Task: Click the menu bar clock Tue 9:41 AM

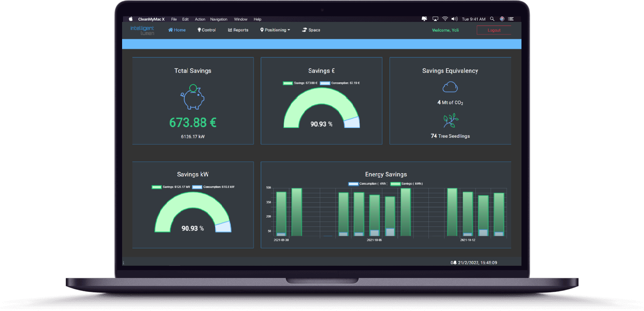Action: tap(474, 19)
